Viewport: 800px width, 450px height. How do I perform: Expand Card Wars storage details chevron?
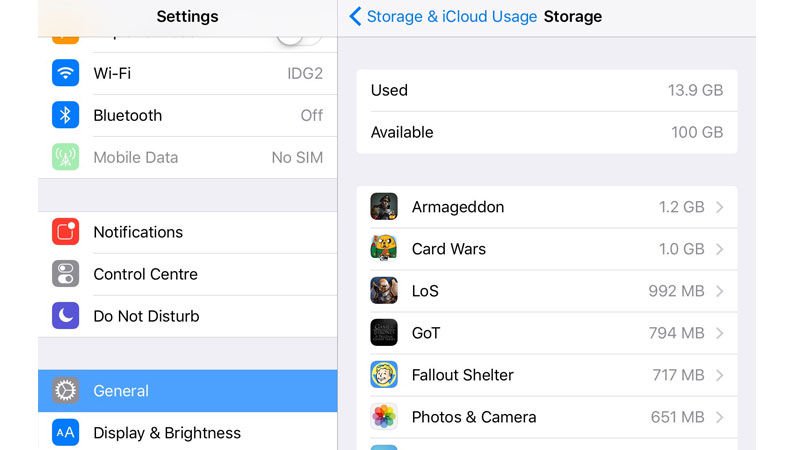[719, 249]
